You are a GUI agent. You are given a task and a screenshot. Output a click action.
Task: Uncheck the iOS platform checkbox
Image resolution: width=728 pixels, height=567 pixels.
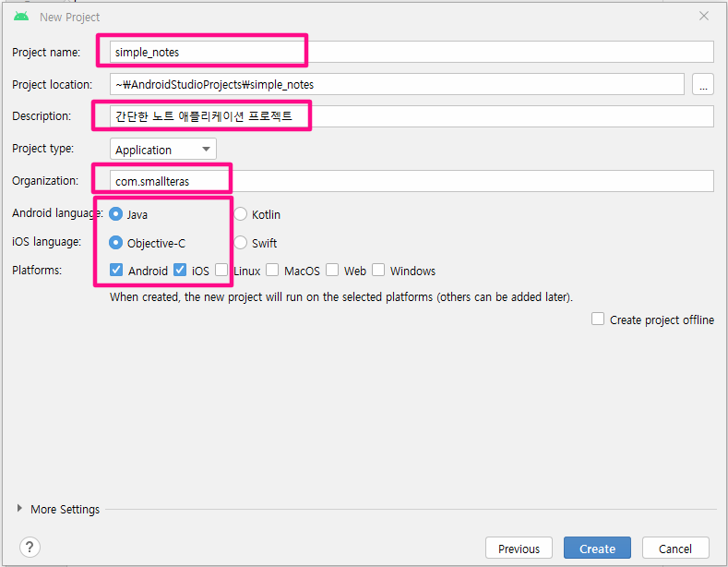point(180,271)
